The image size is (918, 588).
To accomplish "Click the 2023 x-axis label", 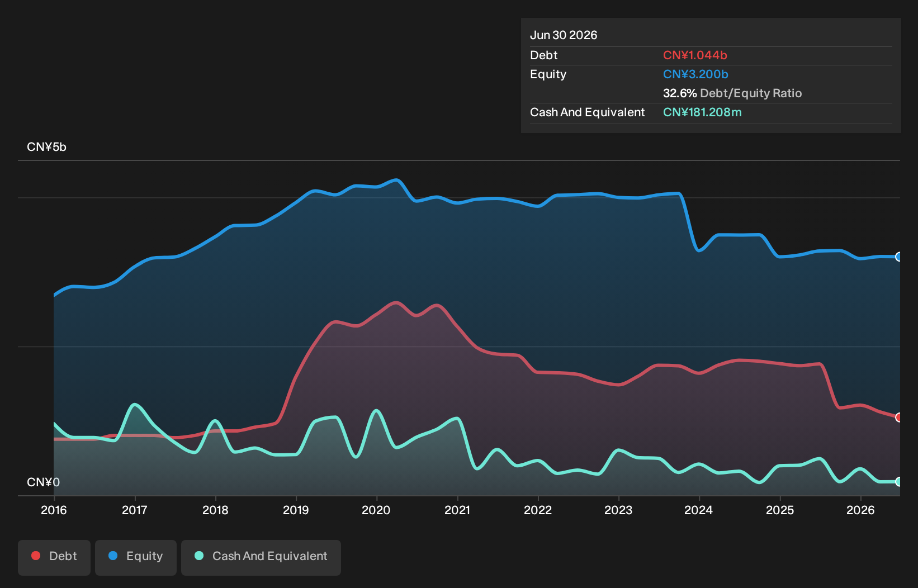I will point(618,510).
